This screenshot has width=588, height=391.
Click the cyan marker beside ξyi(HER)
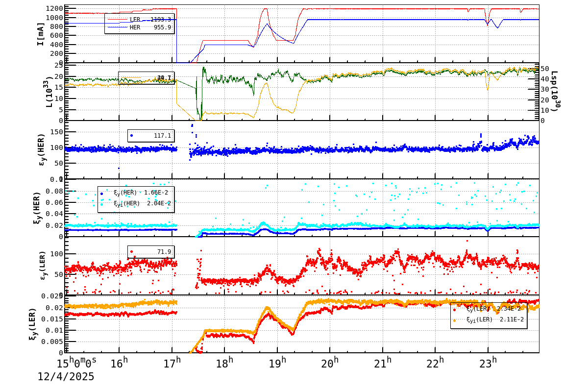click(x=102, y=204)
